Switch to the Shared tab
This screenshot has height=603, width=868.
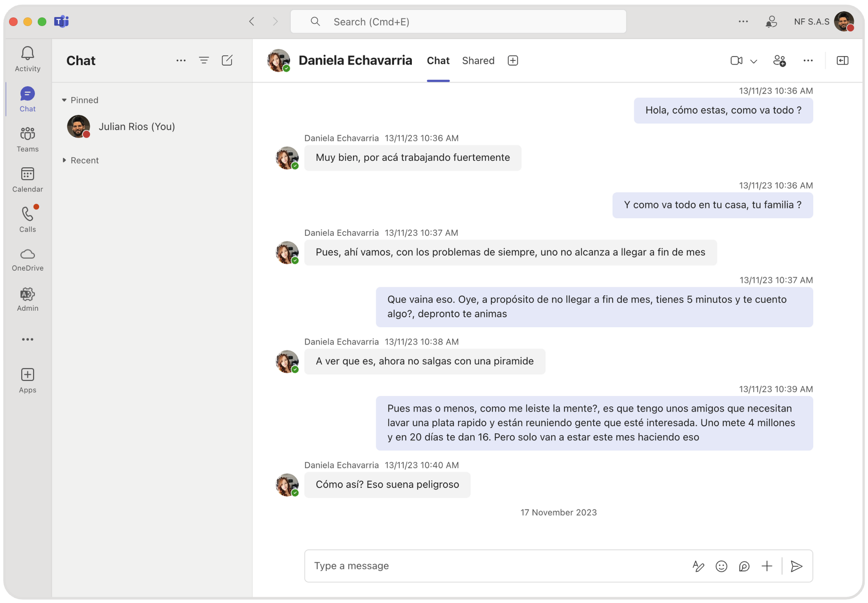(478, 60)
